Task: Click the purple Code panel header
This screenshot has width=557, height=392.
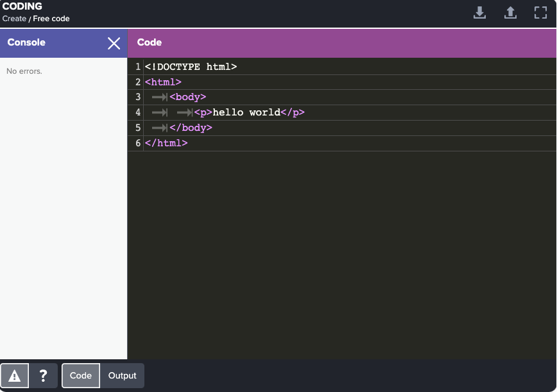Action: tap(342, 43)
